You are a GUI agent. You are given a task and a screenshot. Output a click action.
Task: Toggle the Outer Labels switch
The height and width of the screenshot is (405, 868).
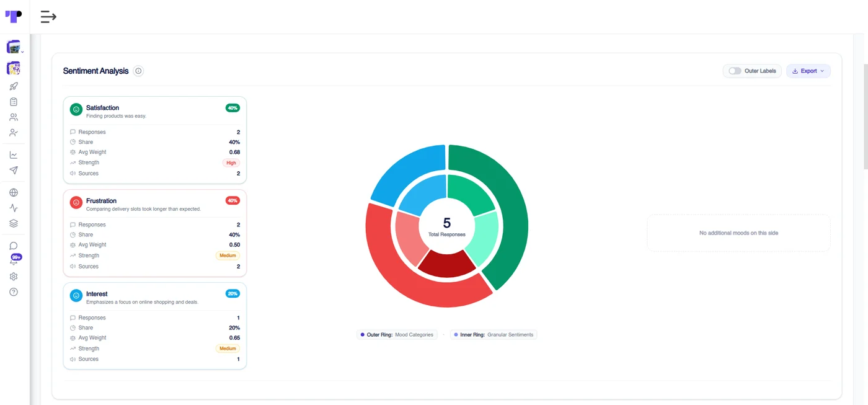click(735, 71)
